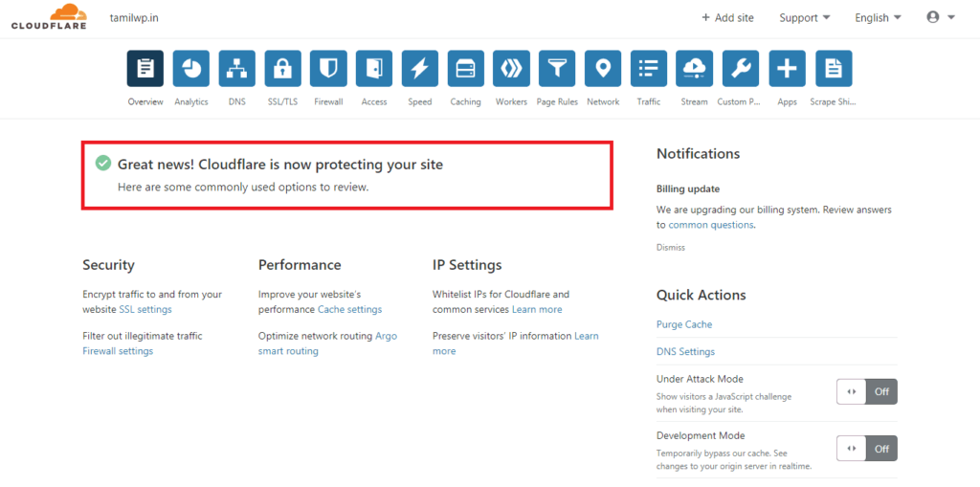Click Learn more about preserving visitor IPs
980x487 pixels.
click(x=516, y=343)
